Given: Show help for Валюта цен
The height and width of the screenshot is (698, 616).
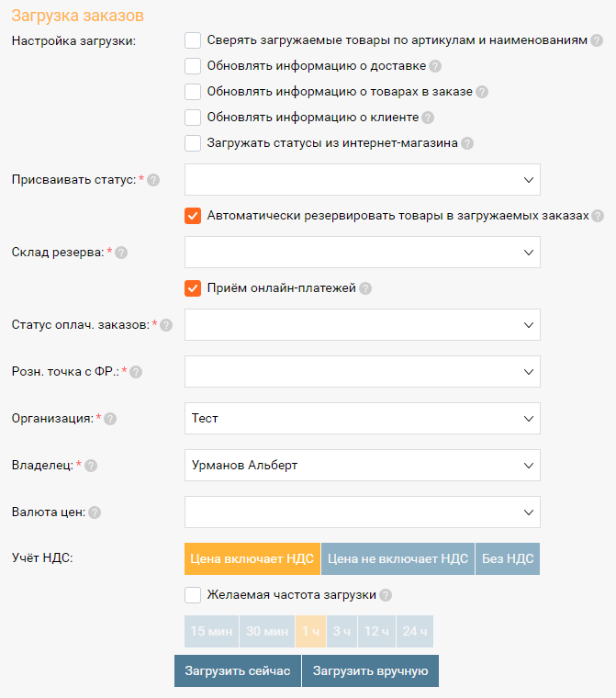Looking at the screenshot, I should coord(95,512).
